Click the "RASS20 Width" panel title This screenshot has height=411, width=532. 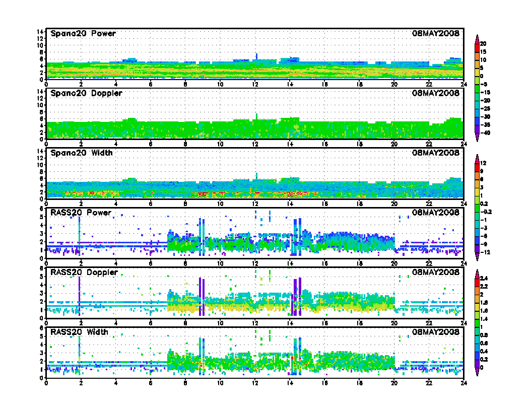click(79, 332)
